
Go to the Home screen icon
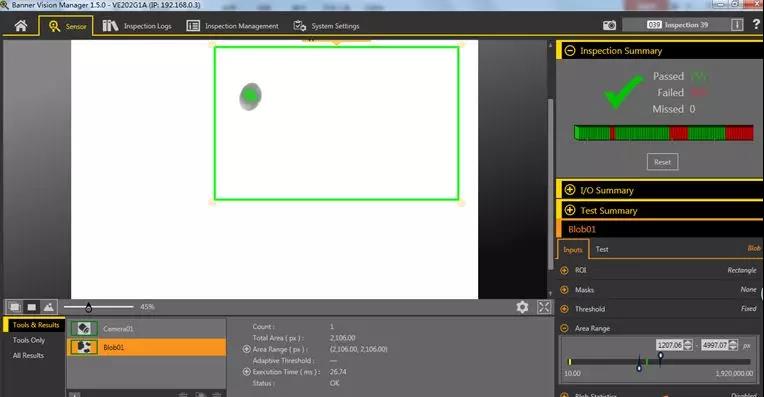click(x=20, y=25)
